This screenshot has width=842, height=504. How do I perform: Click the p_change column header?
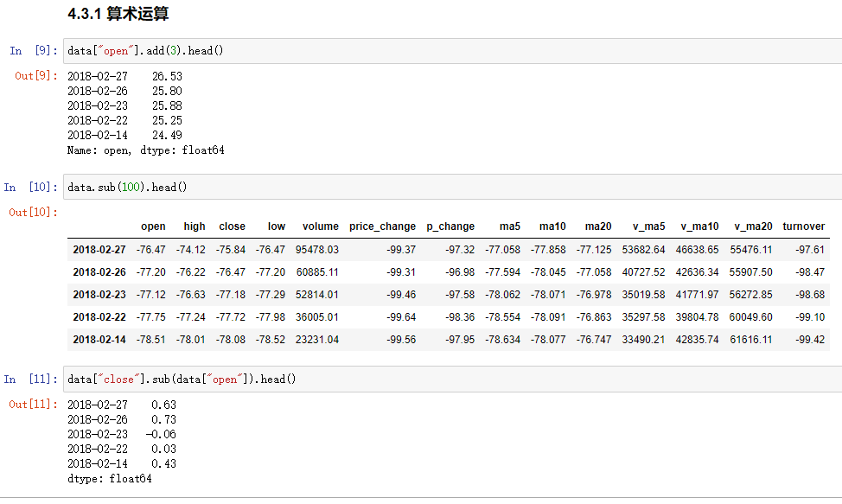[x=450, y=226]
